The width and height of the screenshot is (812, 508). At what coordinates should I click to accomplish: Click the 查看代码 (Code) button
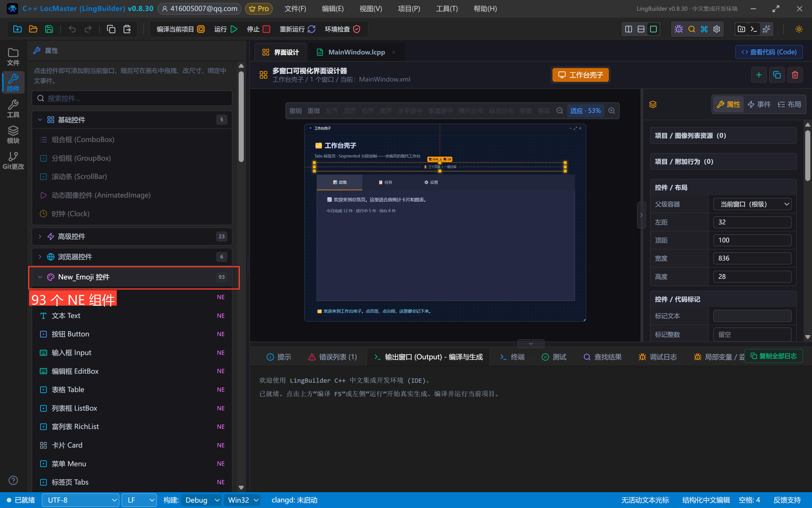coord(769,52)
